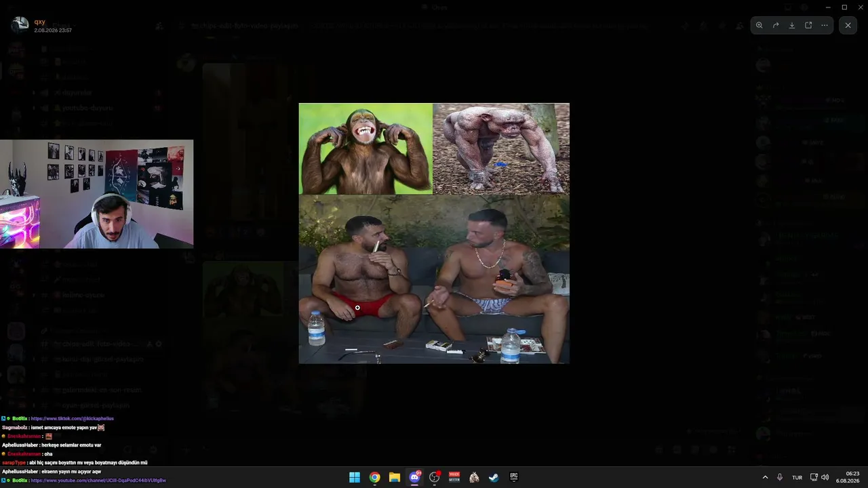Screen dimensions: 868x488
Task: Click the streamer webcam overlay
Action: click(96, 194)
